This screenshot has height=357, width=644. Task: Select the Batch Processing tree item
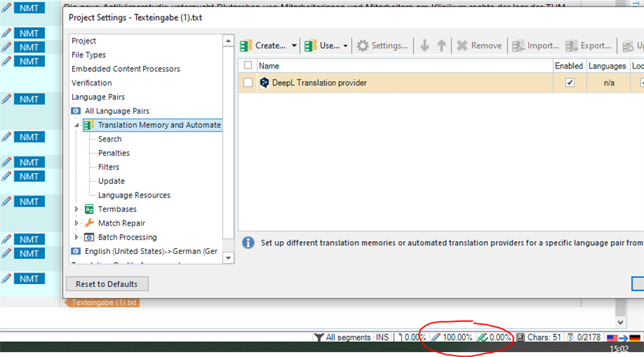[127, 237]
